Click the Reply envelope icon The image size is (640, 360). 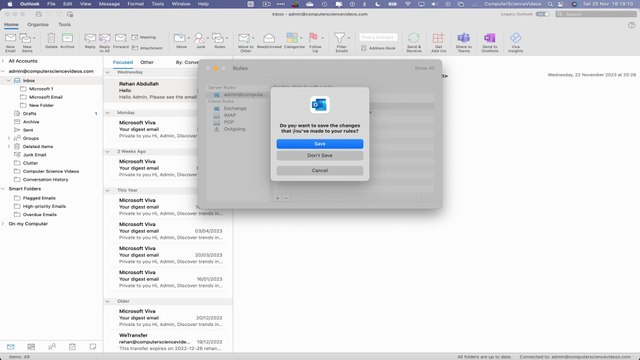coord(90,38)
